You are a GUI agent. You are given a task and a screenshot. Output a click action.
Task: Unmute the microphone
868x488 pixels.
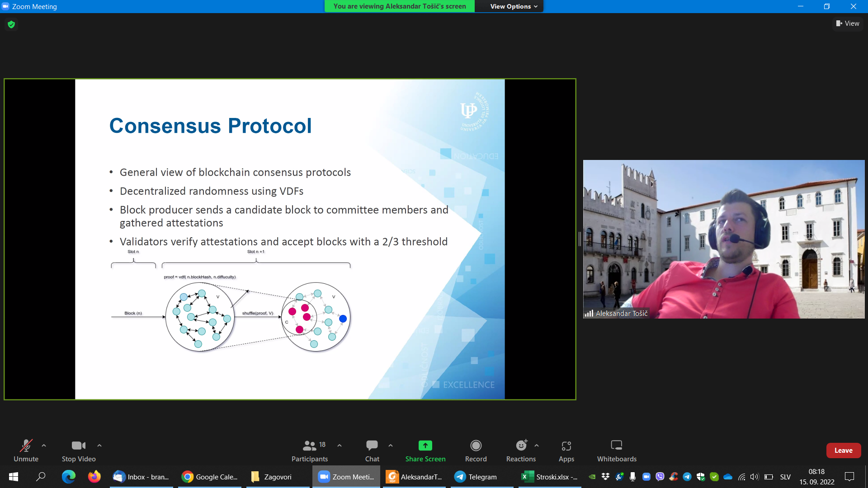point(26,450)
